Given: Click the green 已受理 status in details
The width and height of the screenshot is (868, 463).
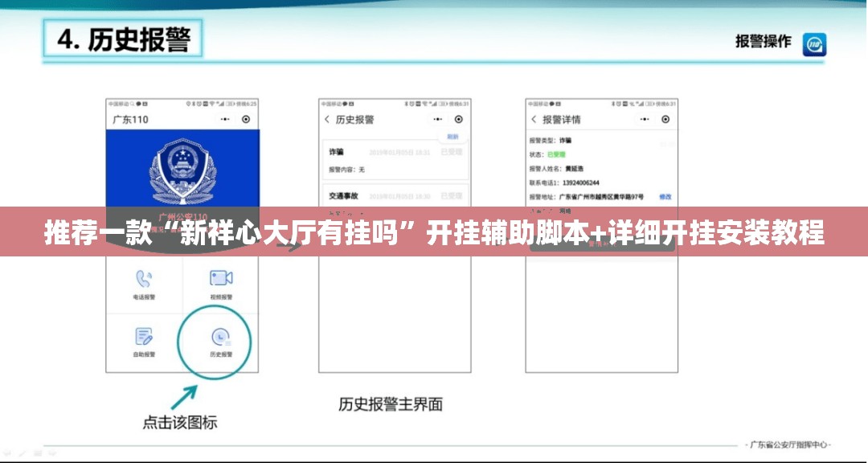Looking at the screenshot, I should point(556,154).
